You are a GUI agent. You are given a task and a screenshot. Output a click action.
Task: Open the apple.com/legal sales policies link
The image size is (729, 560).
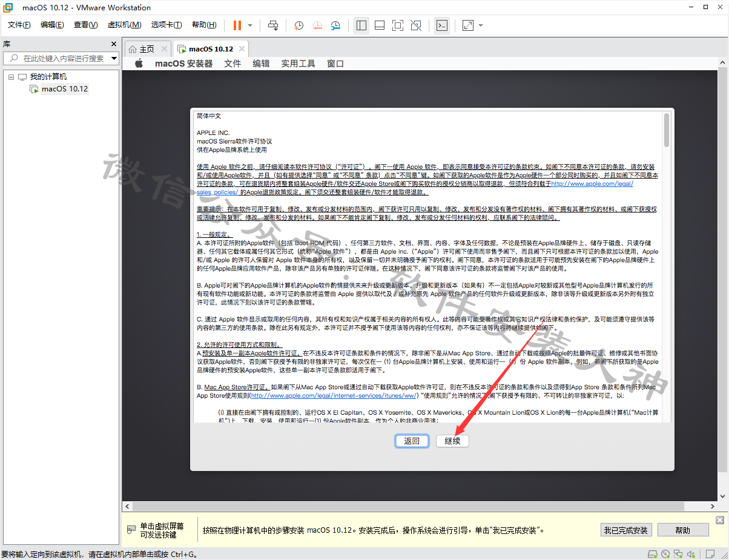592,183
